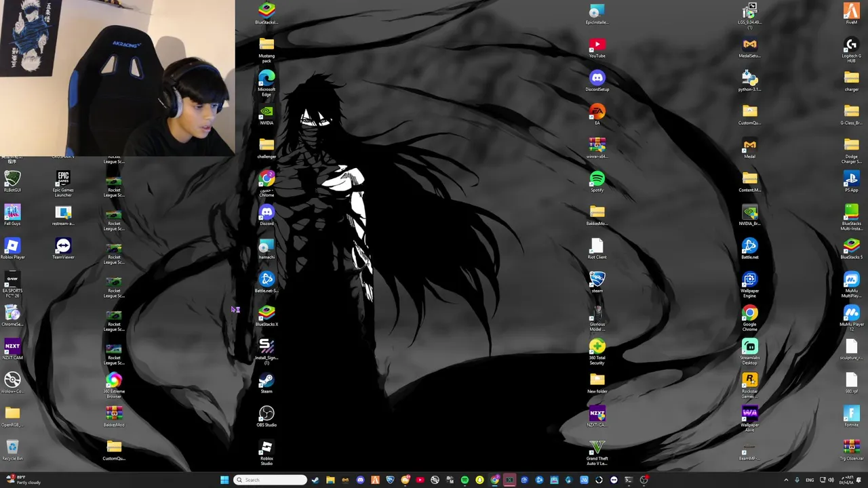The width and height of the screenshot is (868, 488).
Task: Open the volume control in system tray
Action: [831, 480]
